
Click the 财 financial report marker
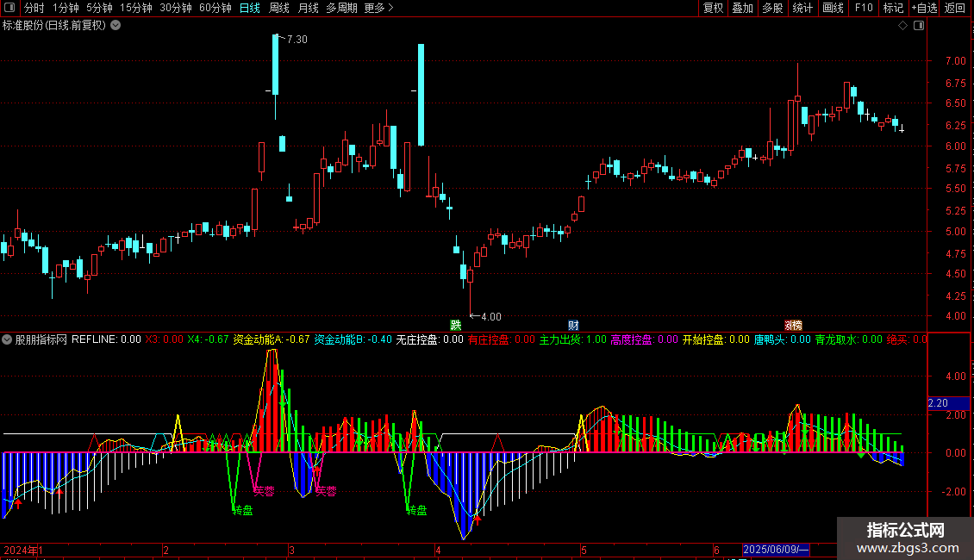tap(572, 326)
